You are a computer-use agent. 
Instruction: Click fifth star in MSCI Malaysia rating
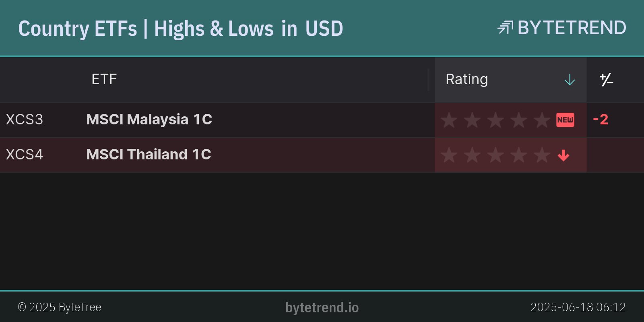click(542, 120)
